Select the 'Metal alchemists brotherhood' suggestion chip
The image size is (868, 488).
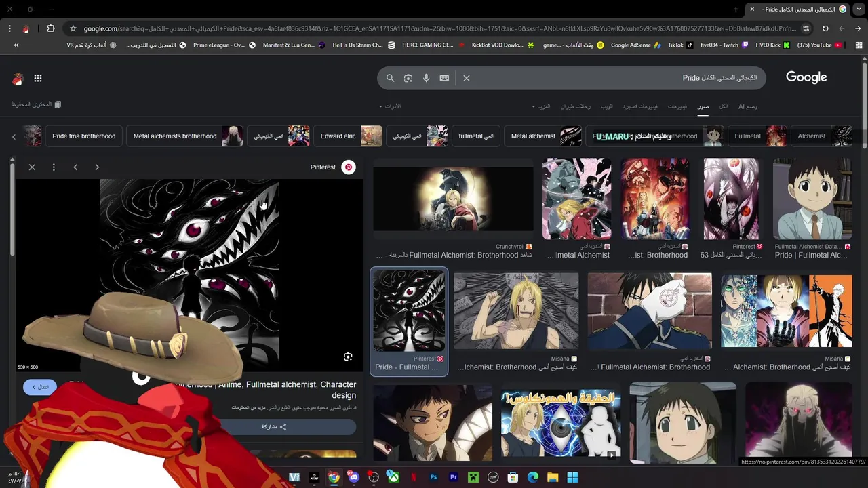[185, 136]
